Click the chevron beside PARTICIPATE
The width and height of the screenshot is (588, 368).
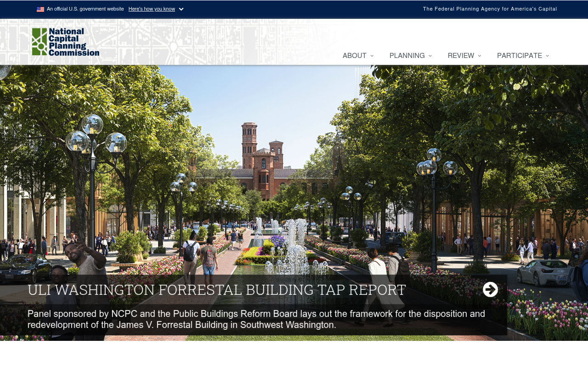click(547, 56)
